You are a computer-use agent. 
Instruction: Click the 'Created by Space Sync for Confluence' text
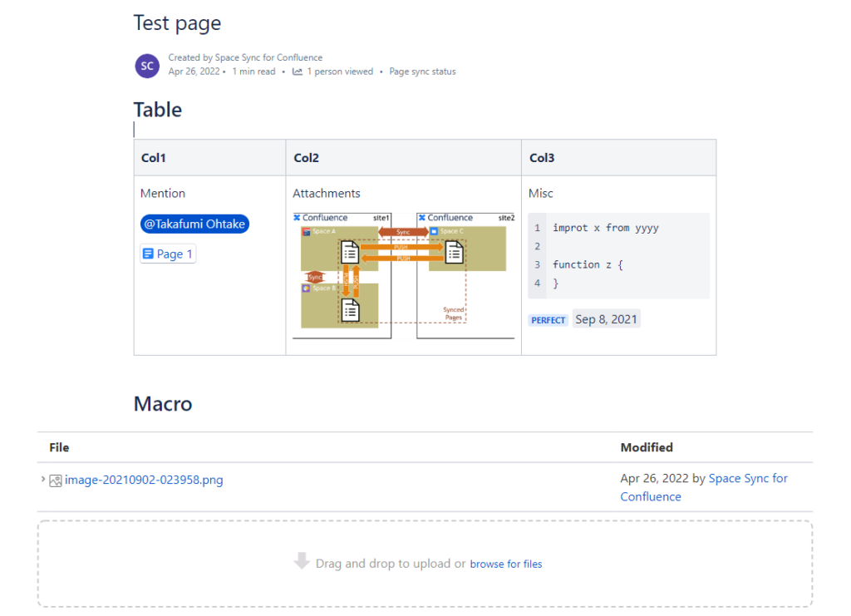pyautogui.click(x=245, y=57)
